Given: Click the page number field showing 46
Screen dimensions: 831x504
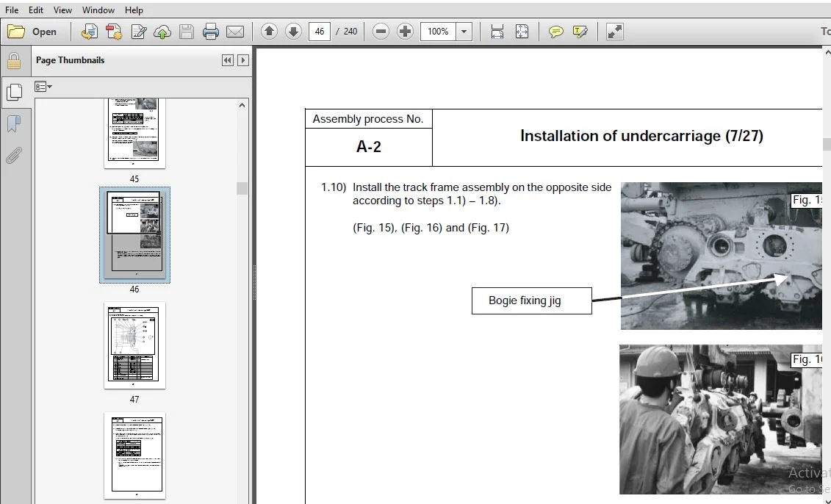Looking at the screenshot, I should point(320,32).
